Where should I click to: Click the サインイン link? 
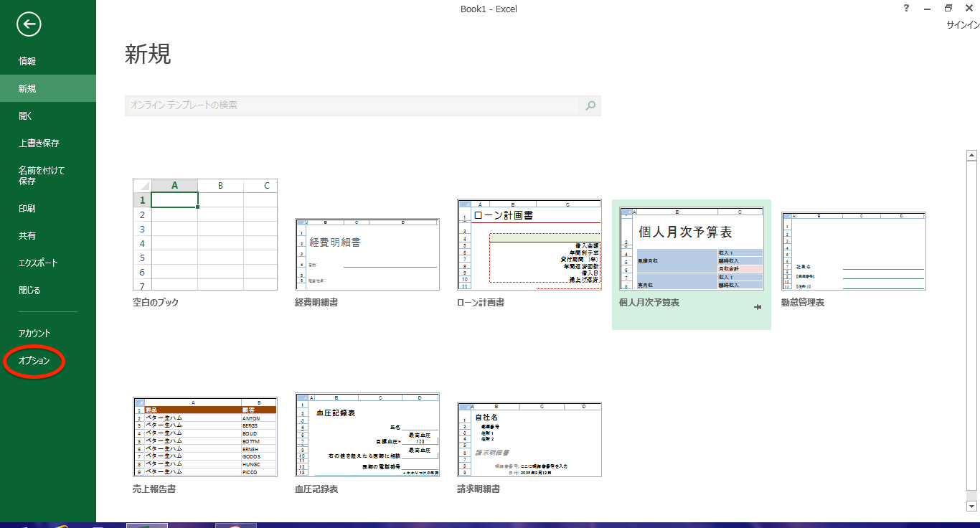click(x=962, y=24)
